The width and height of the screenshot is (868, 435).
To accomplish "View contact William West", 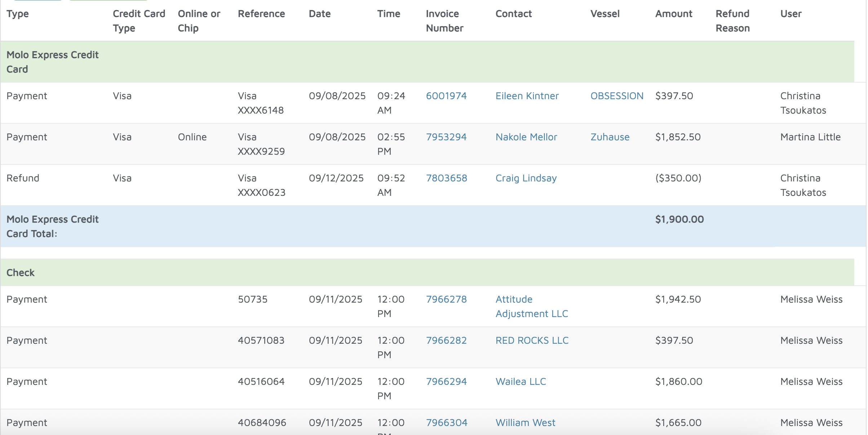I will [525, 423].
